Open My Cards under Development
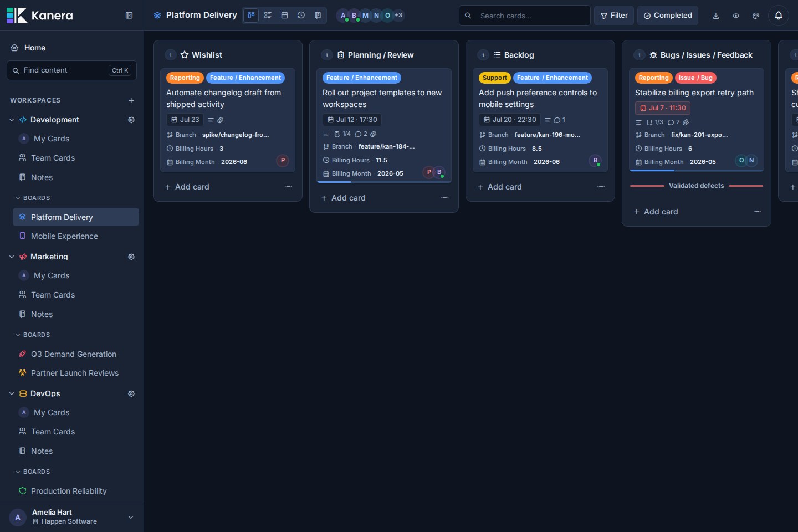 click(52, 139)
